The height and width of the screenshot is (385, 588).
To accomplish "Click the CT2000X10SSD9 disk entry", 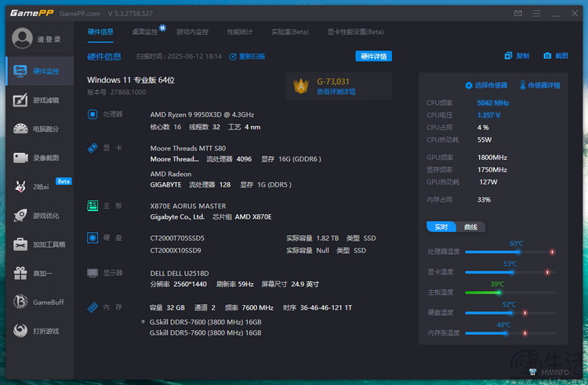I will [176, 250].
